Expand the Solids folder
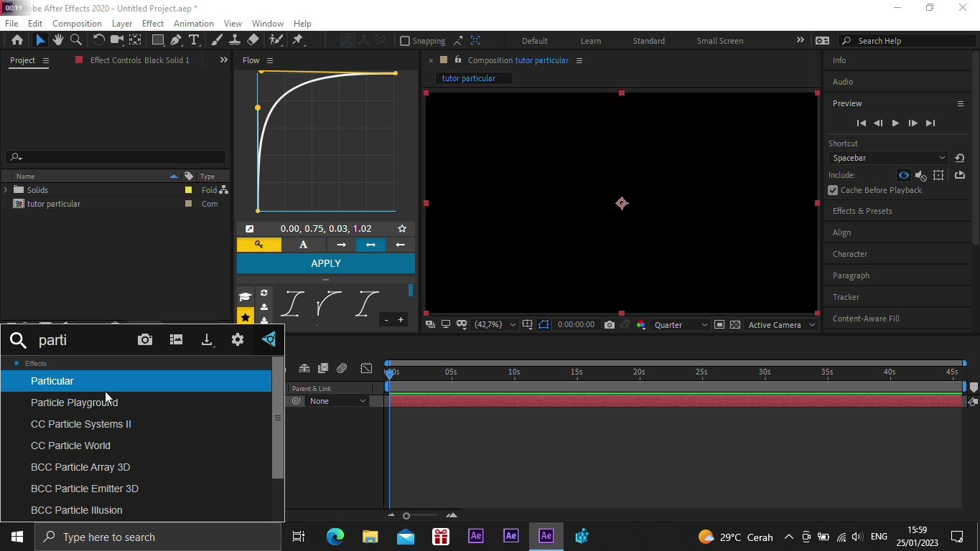Screen dimensions: 980x551 point(6,190)
